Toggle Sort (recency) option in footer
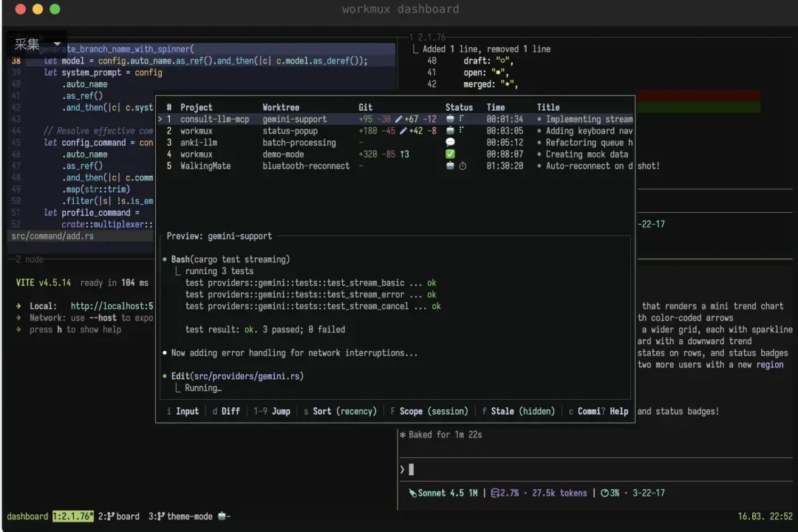 (x=340, y=411)
